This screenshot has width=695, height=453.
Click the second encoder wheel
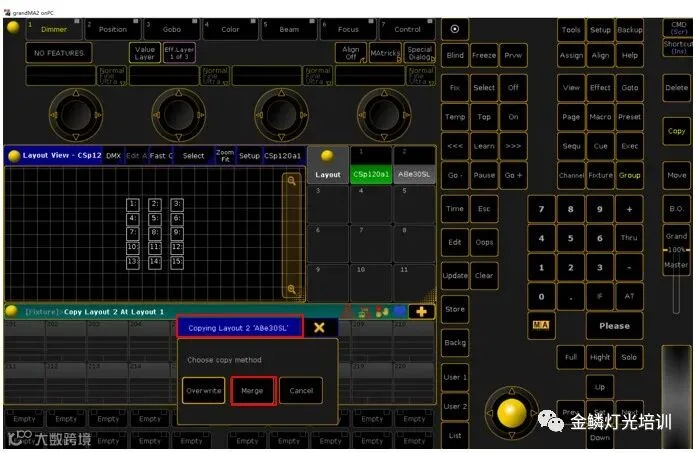click(179, 114)
